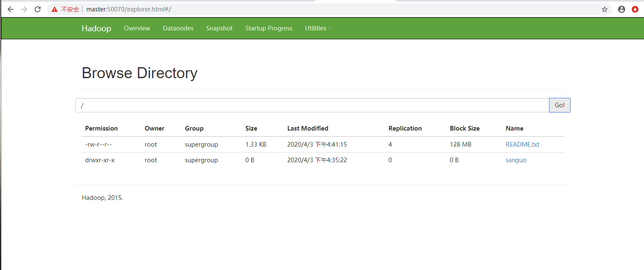Click the Permission column header
Viewport: 644px width, 270px height.
[102, 128]
